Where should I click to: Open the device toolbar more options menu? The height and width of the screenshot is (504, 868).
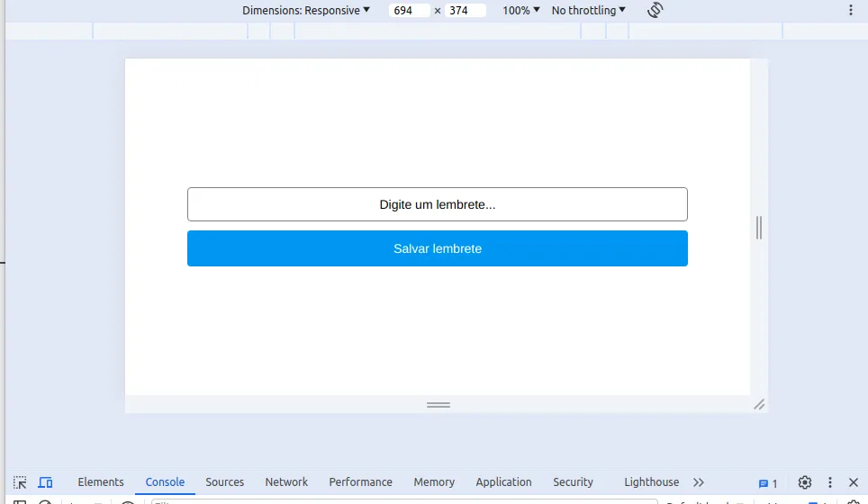[851, 10]
